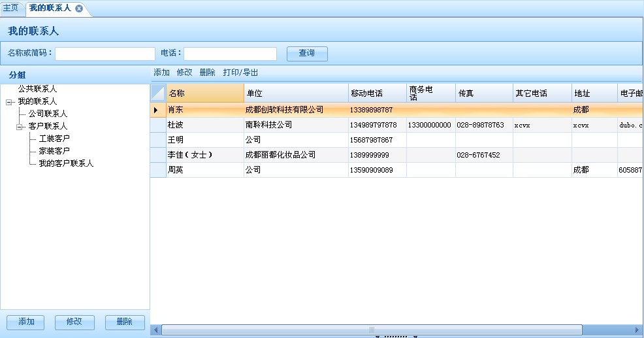Switch to the 主页 tab
This screenshot has width=644, height=338.
(x=10, y=8)
